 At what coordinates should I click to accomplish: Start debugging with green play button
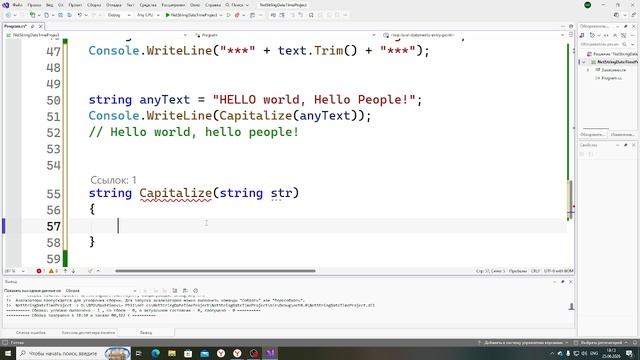[x=167, y=15]
